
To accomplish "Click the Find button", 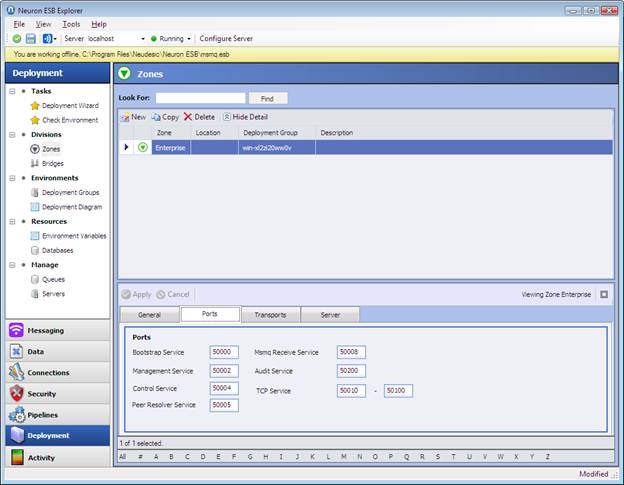I will coord(267,98).
